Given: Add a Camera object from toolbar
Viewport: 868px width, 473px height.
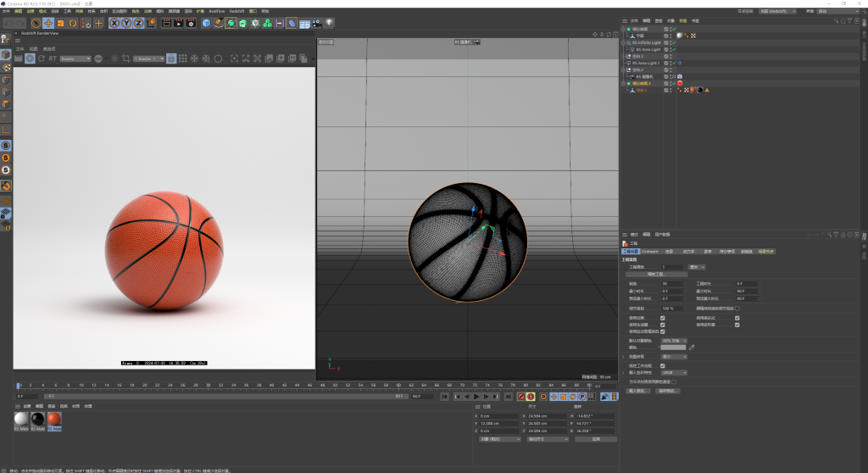Looking at the screenshot, I should click(316, 23).
